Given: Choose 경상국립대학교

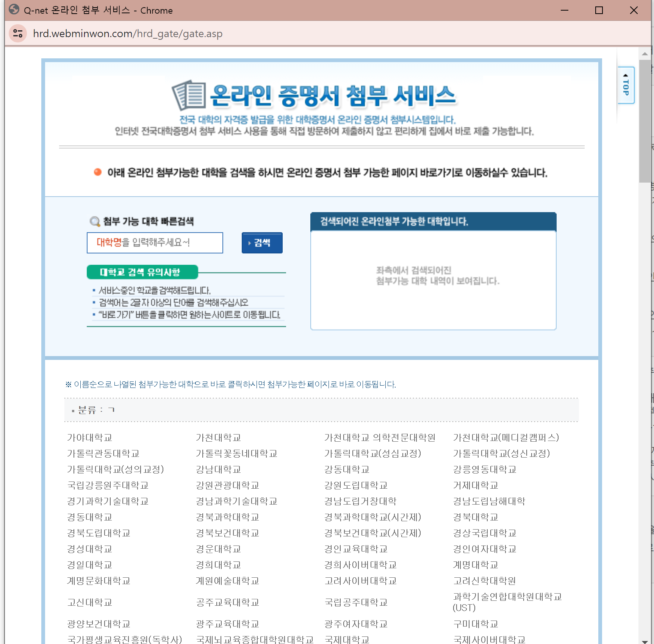Looking at the screenshot, I should tap(485, 533).
